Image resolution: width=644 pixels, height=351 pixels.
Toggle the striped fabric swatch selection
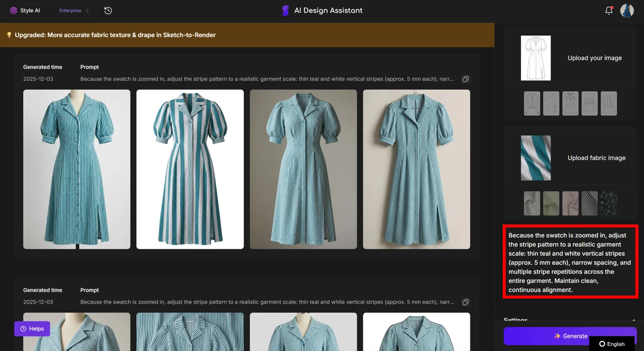535,157
